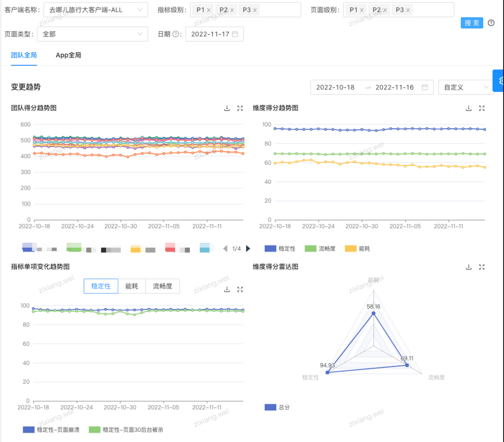504x442 pixels.
Task: Select the 能耗 metric tab
Action: [132, 286]
